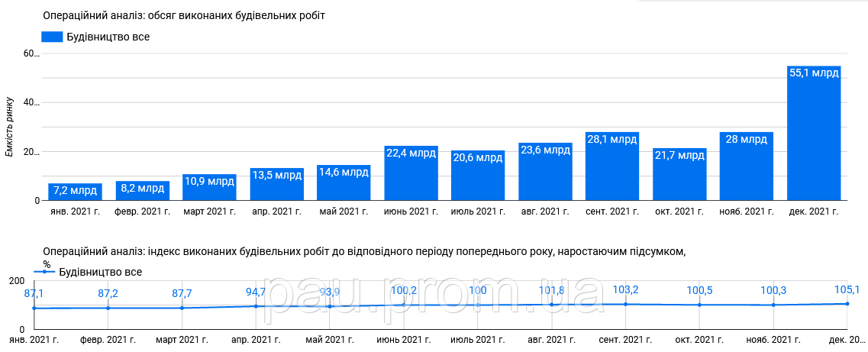
Task: Click the bar chart legend text Будівництво все
Action: point(103,37)
